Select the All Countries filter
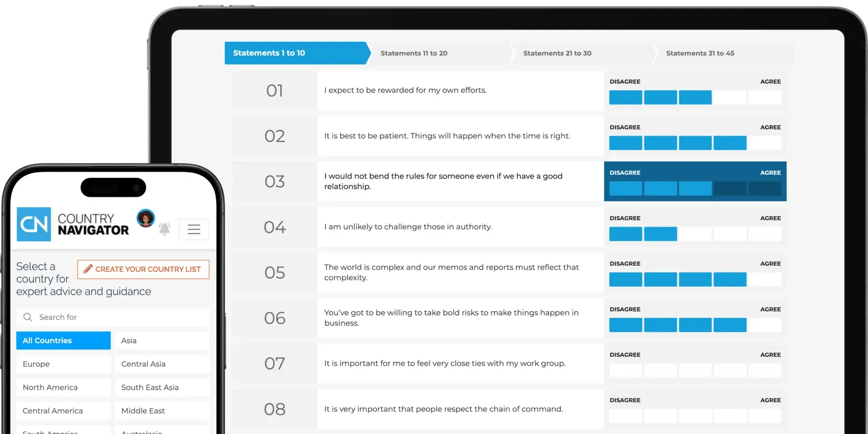This screenshot has height=434, width=868. (x=63, y=341)
